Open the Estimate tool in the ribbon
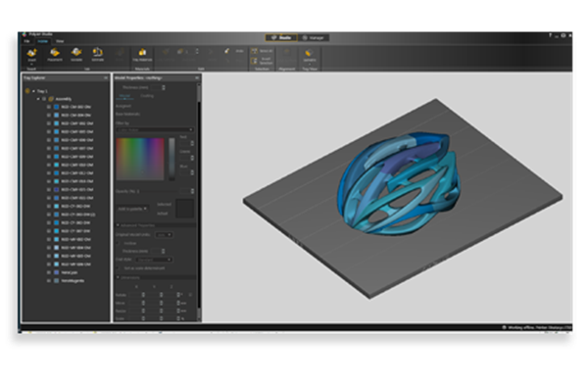This screenshot has width=588, height=382. (x=97, y=54)
